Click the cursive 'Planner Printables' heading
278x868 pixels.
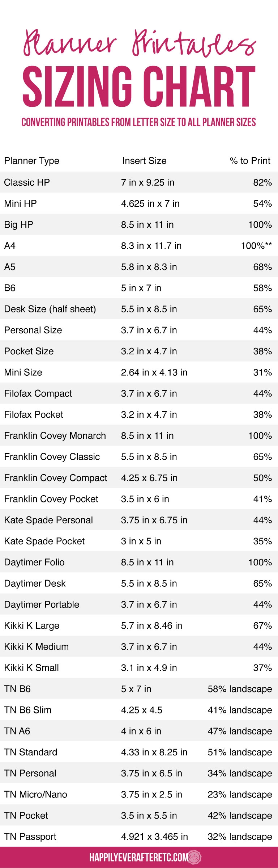click(139, 43)
